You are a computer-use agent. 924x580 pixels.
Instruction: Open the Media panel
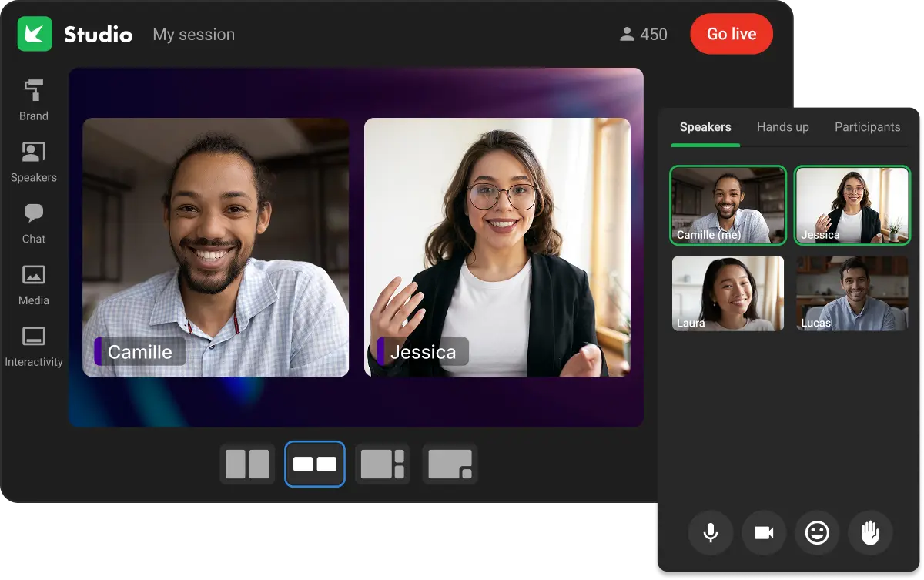33,283
